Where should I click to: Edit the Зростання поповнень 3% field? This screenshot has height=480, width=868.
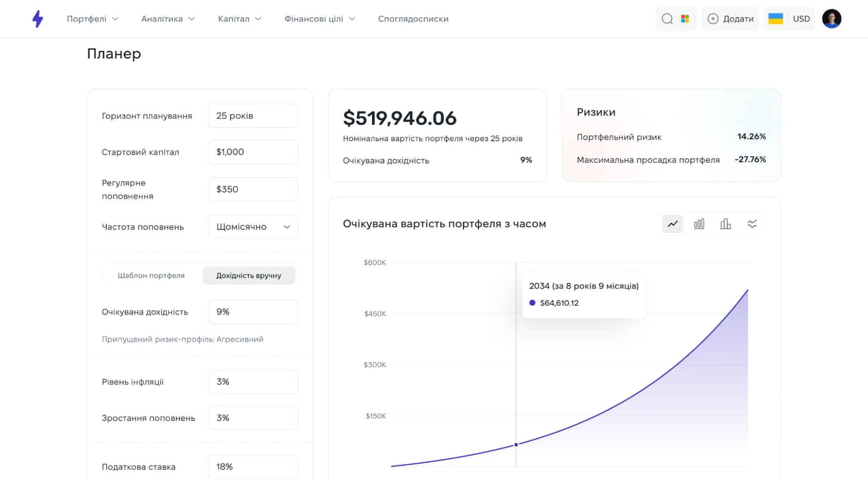pos(253,417)
